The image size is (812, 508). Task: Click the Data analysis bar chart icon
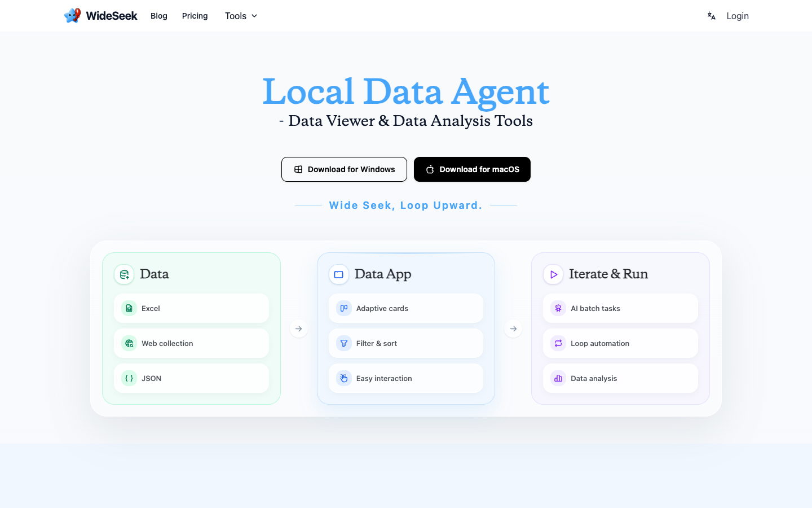click(558, 378)
